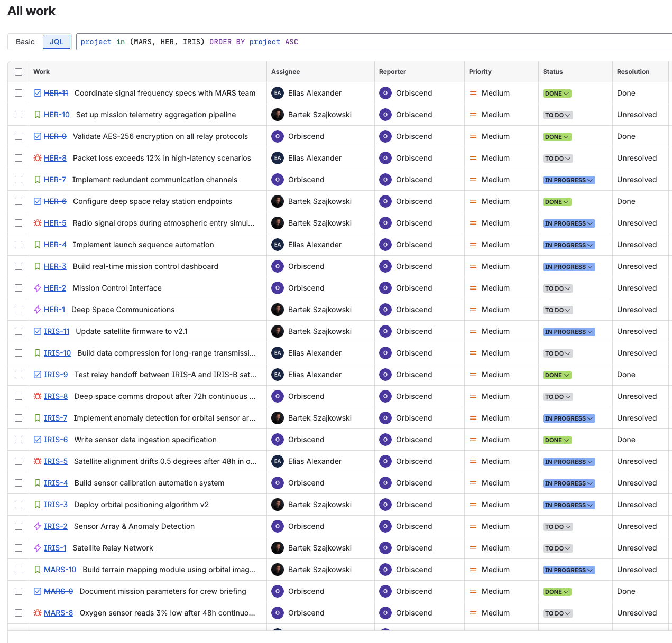Expand IN PROGRESS status for IRIS-11
672x643 pixels.
569,332
